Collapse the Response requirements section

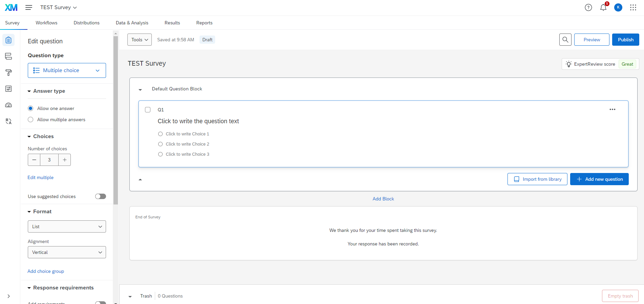29,288
